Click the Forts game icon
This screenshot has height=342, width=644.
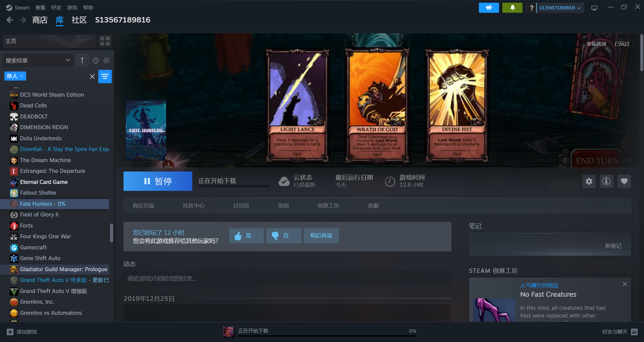pyautogui.click(x=14, y=226)
